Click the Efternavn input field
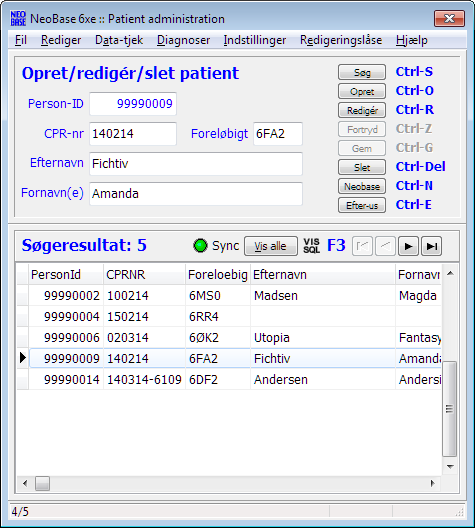 [x=196, y=164]
